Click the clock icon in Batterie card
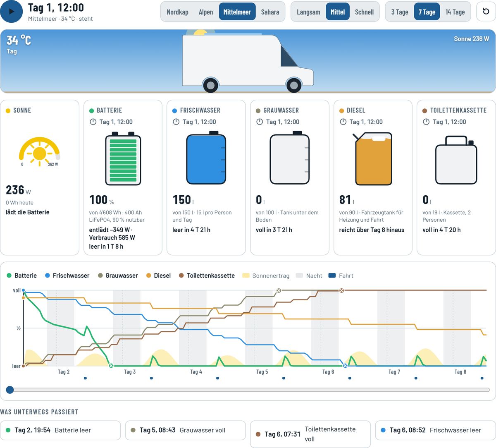Screen dimensions: 496x448 pyautogui.click(x=93, y=122)
